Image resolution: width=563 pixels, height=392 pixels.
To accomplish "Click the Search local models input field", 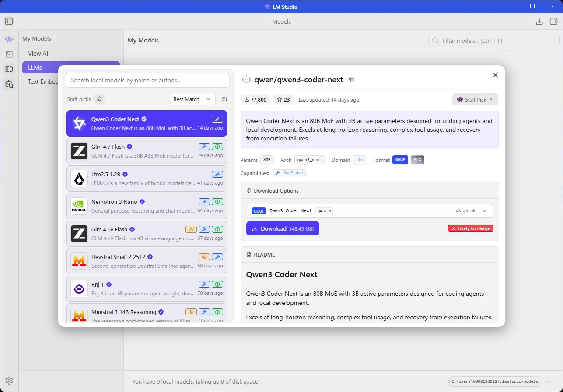I will [147, 80].
